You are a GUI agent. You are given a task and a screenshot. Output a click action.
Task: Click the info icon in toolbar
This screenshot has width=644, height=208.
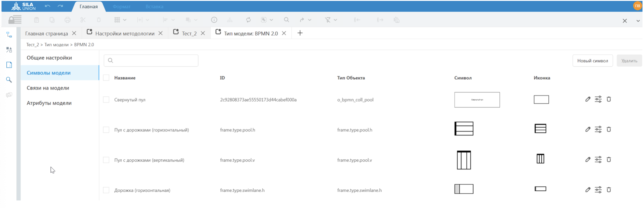(x=214, y=20)
